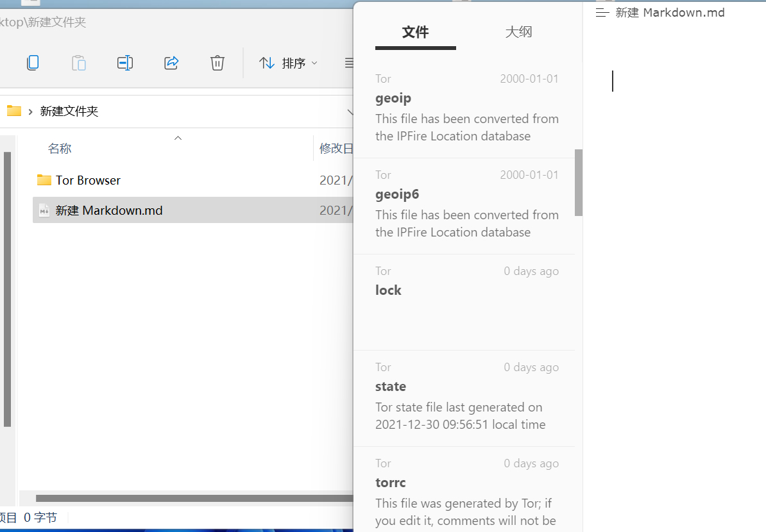Click the state file preview text
This screenshot has width=766, height=532.
click(x=460, y=416)
